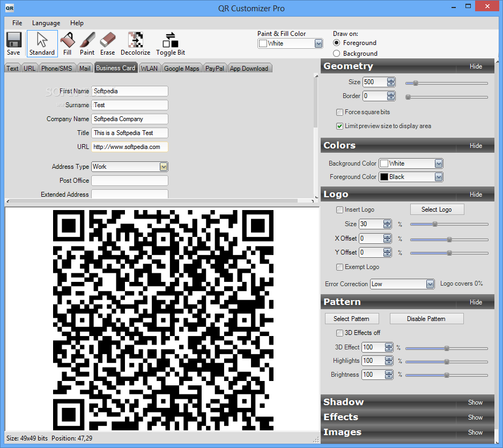Hide the Pattern panel
503x448 pixels.
tap(476, 302)
